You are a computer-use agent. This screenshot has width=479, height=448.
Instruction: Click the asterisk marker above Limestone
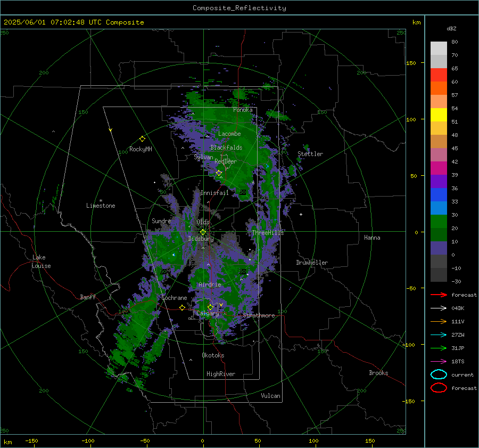pos(101,201)
